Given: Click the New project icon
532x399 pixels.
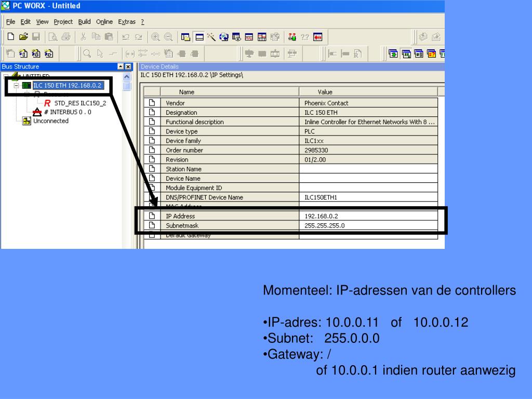Looking at the screenshot, I should coord(10,37).
